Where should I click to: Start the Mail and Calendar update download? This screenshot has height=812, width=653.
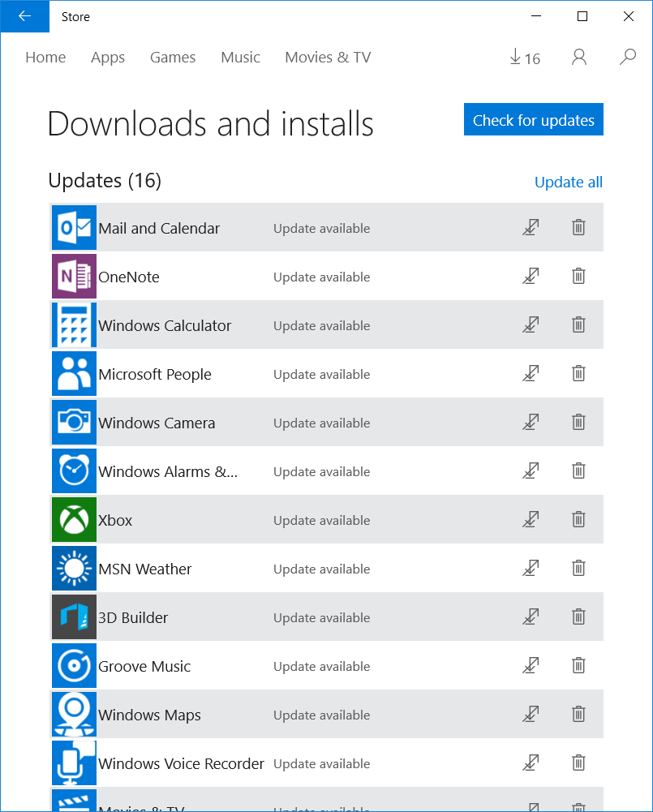click(531, 227)
